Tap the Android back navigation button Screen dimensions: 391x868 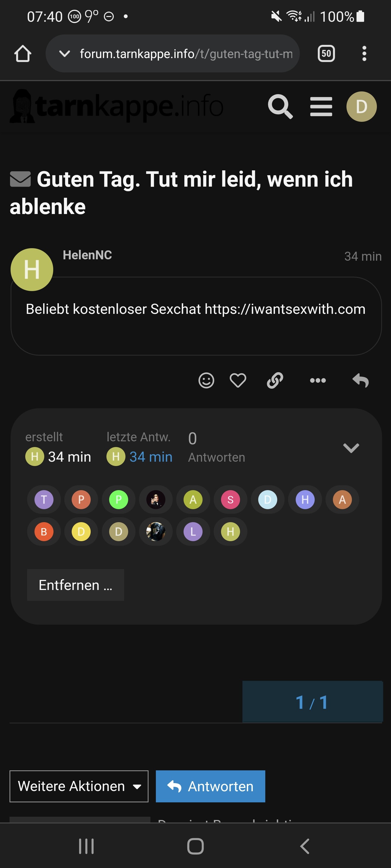304,846
